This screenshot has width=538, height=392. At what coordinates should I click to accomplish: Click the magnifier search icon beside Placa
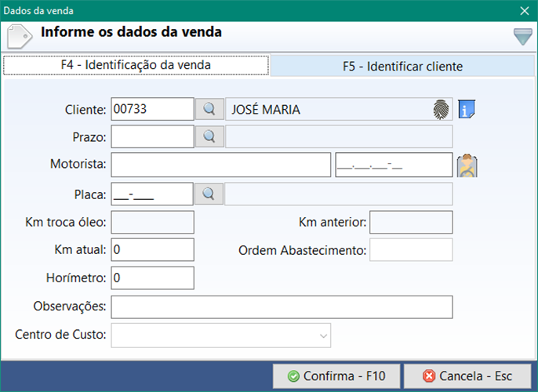coord(209,194)
